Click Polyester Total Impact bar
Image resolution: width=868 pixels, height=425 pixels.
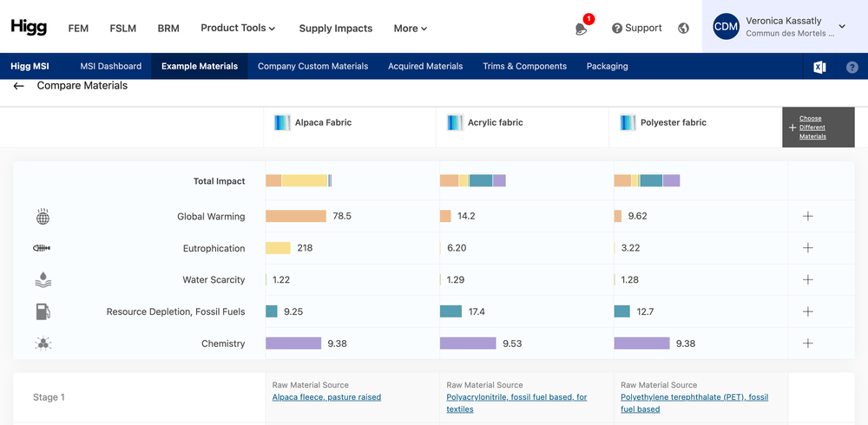648,180
